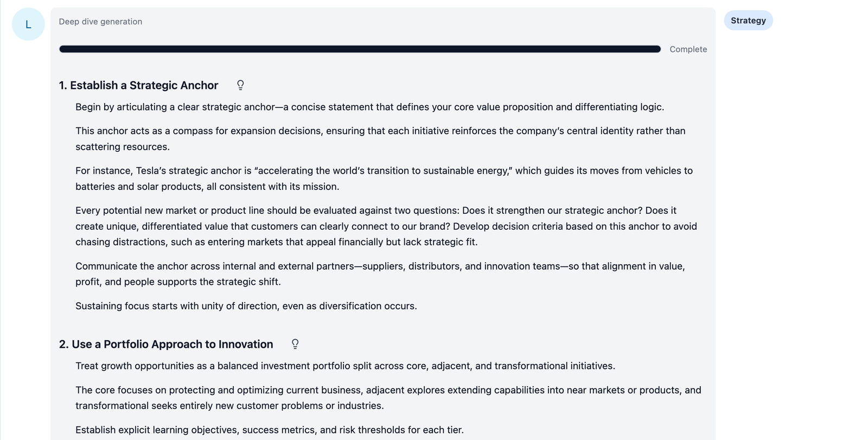Click the lightbulb icon beside Portfolio Approach heading
Image resolution: width=868 pixels, height=440 pixels.
click(x=295, y=344)
